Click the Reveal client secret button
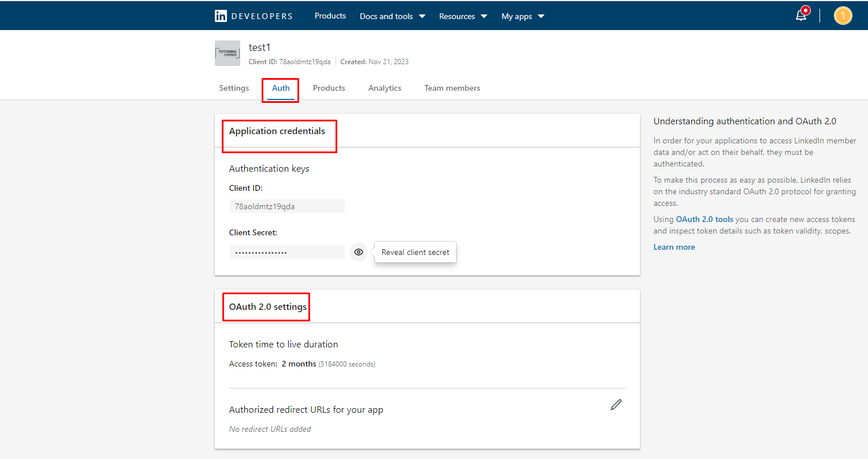The image size is (868, 459). (415, 252)
